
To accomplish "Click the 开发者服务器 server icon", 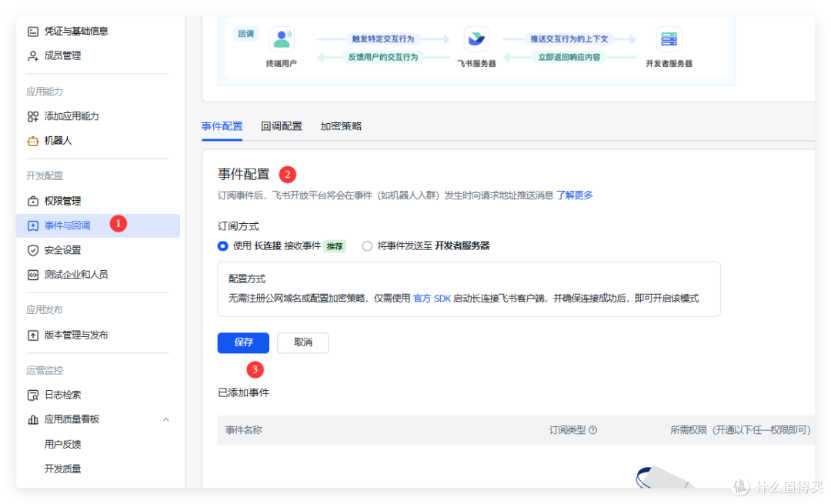I will [669, 38].
